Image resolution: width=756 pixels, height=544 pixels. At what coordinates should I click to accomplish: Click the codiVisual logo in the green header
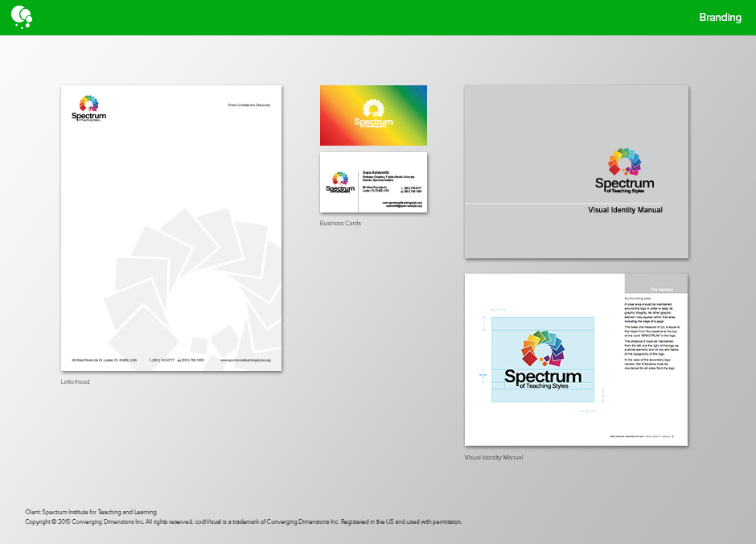(21, 17)
